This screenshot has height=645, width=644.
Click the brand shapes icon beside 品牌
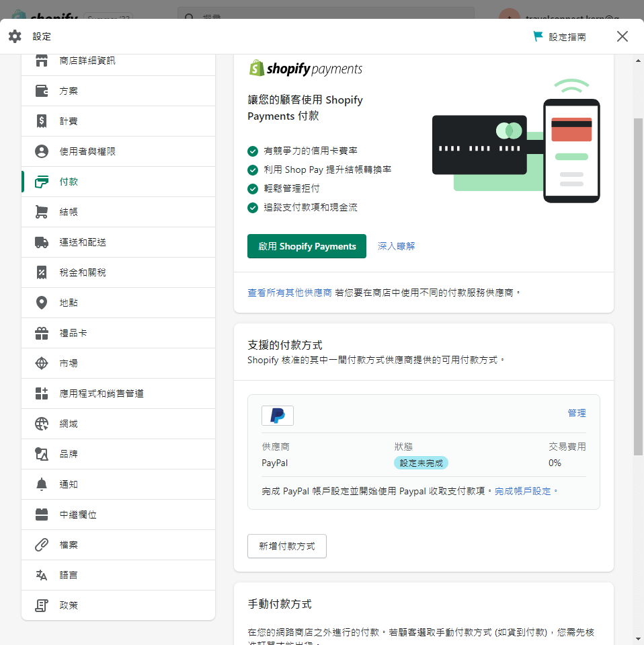42,454
